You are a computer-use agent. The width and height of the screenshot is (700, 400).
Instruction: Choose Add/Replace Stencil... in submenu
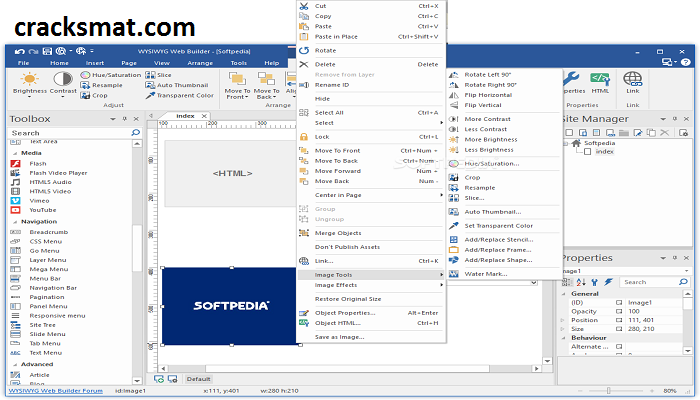pos(499,240)
